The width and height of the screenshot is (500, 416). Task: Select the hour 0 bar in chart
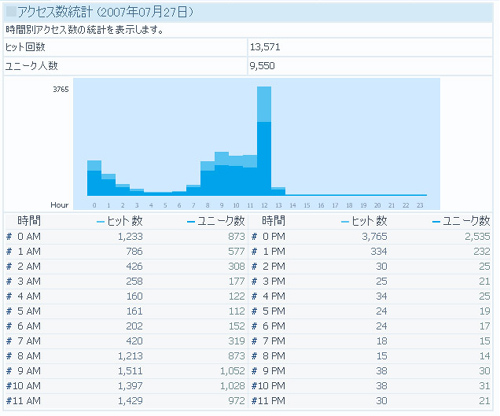click(x=94, y=178)
